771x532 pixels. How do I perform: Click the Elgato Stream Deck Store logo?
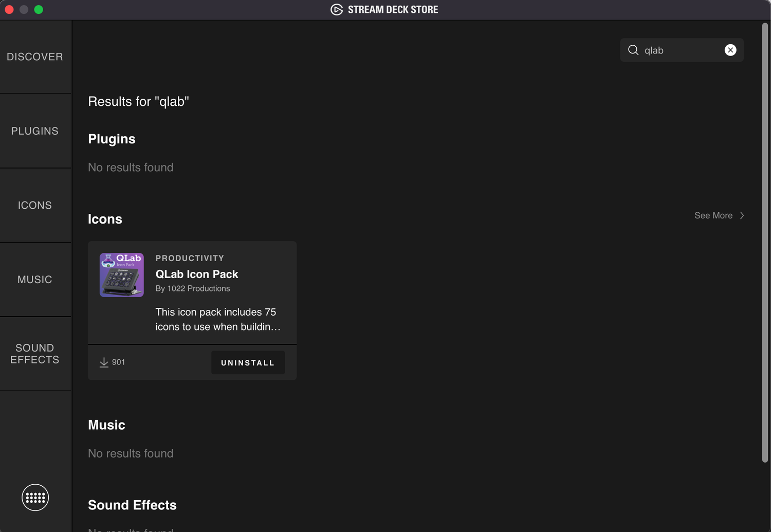coord(337,10)
